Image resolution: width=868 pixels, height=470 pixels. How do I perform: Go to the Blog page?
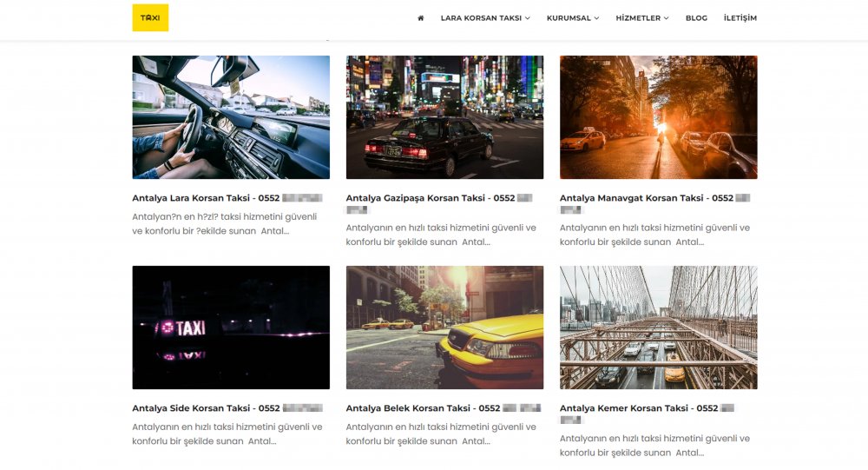(x=696, y=18)
